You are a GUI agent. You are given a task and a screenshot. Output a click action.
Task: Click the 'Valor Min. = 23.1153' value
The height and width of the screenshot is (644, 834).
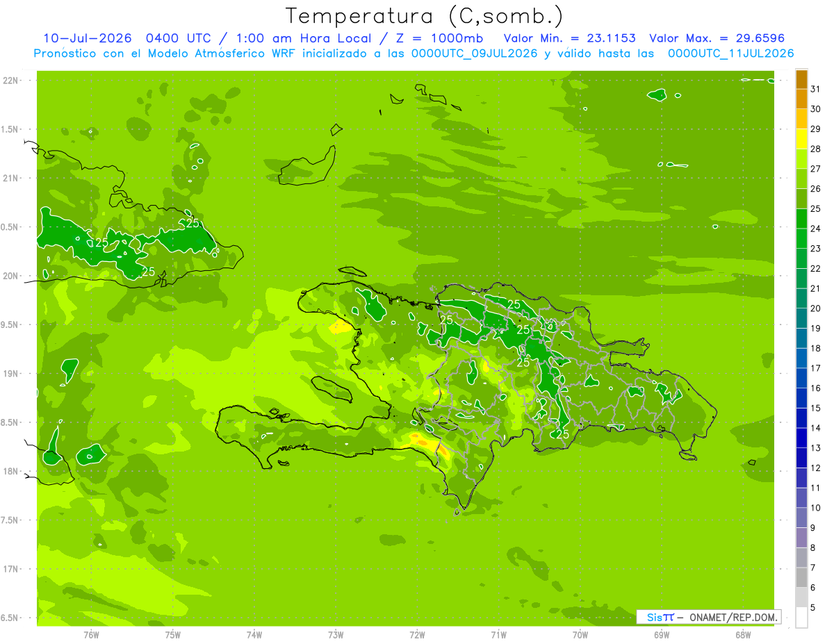[x=569, y=38]
